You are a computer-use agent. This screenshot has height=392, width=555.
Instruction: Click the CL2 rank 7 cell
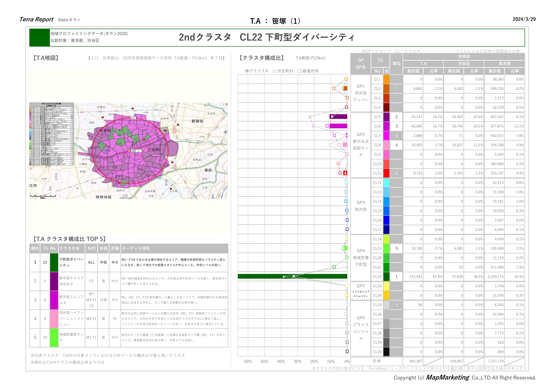coord(396,89)
